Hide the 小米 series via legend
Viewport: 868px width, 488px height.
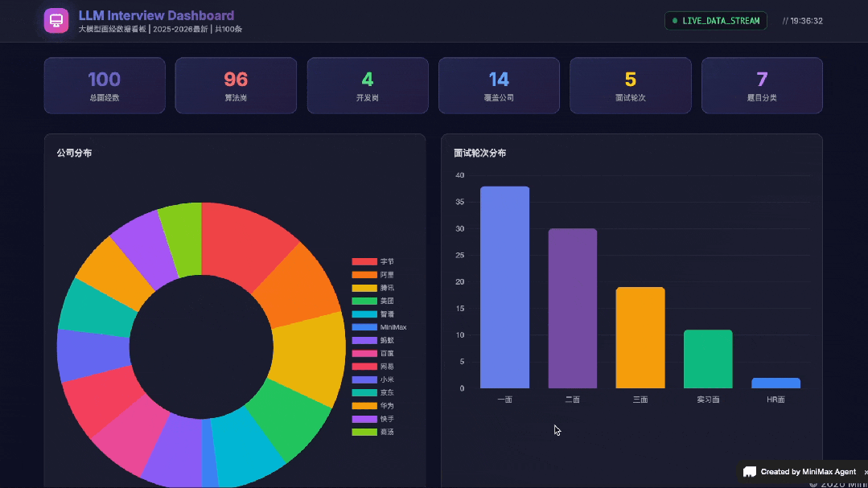point(373,379)
